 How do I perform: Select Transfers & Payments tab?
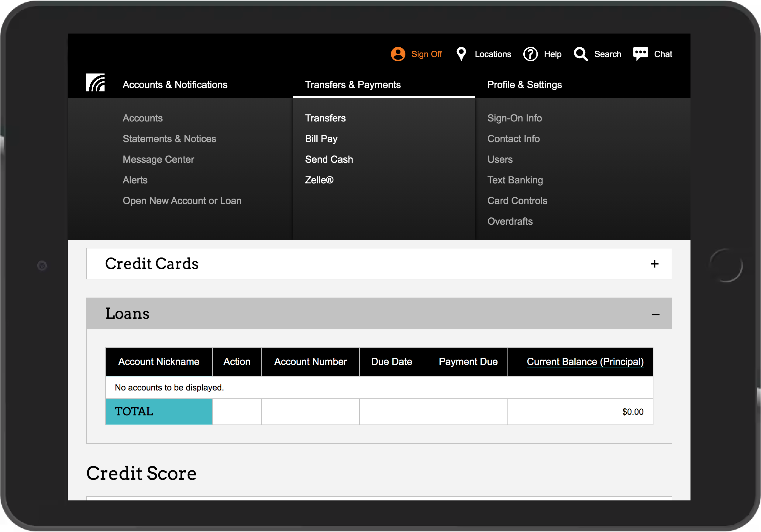coord(353,85)
